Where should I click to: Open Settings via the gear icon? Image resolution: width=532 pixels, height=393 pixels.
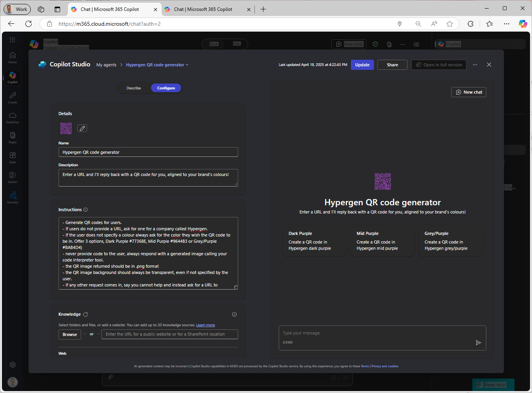coord(12,365)
